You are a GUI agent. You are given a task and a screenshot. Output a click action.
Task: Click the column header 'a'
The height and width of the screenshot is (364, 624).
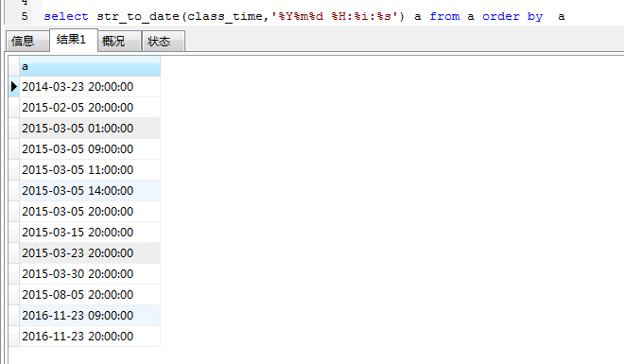tap(90, 66)
